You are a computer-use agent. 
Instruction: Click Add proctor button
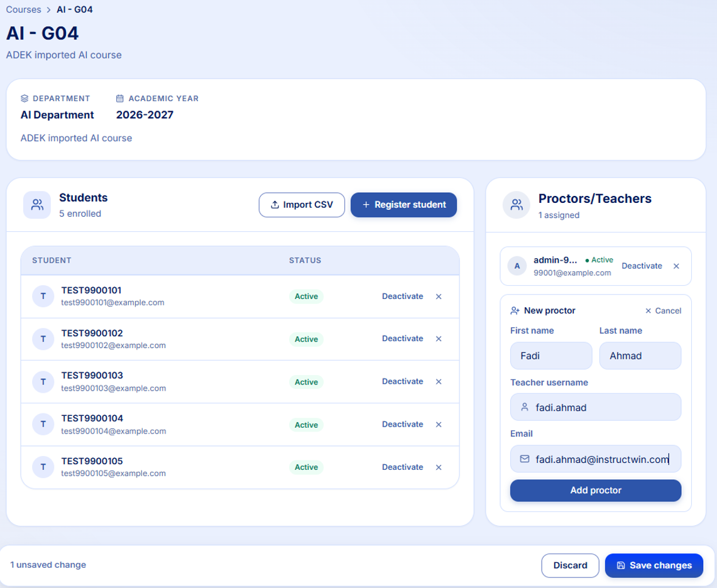click(596, 490)
